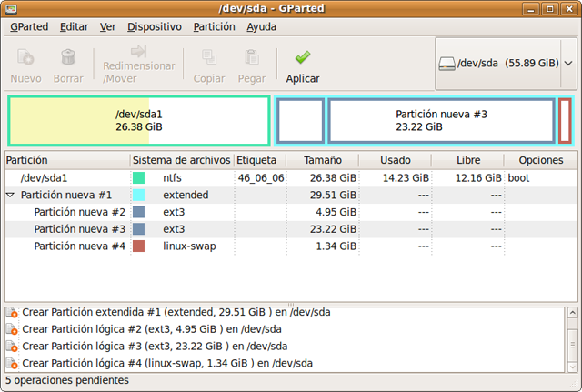Collapse the Partición nueva #1 tree

[x=11, y=196]
